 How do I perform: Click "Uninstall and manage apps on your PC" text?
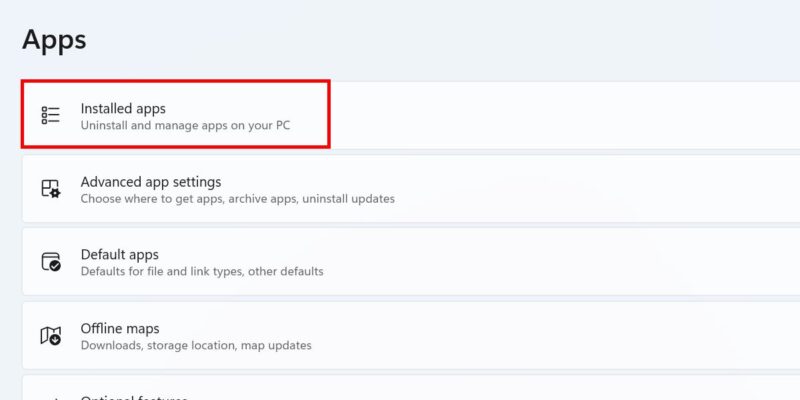[x=185, y=125]
